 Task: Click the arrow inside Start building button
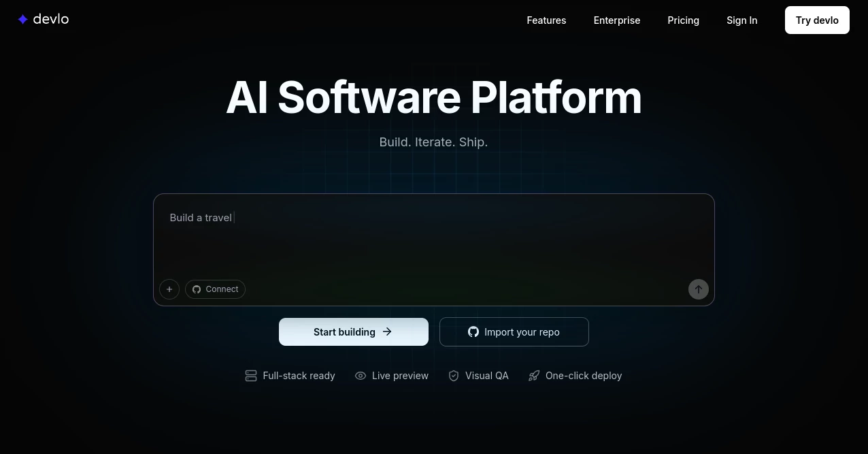coord(386,331)
